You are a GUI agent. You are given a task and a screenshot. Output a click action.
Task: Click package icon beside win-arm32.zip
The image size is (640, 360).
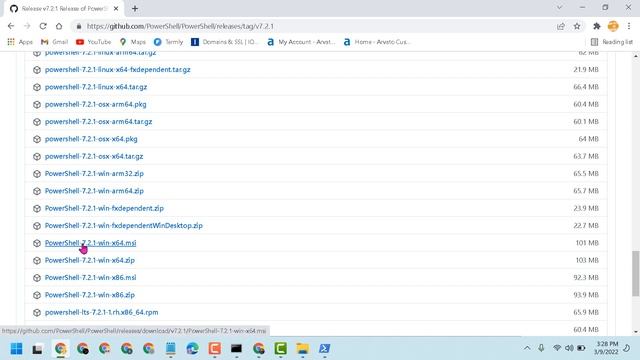click(x=37, y=174)
